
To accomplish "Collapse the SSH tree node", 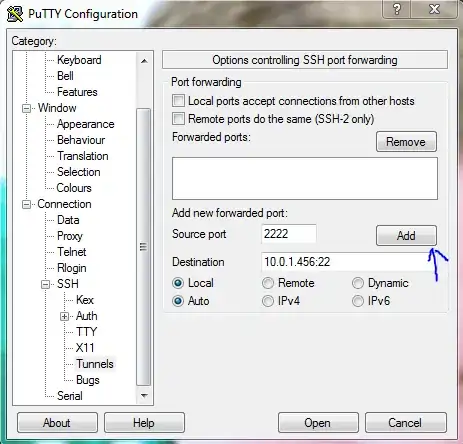I will coord(45,284).
